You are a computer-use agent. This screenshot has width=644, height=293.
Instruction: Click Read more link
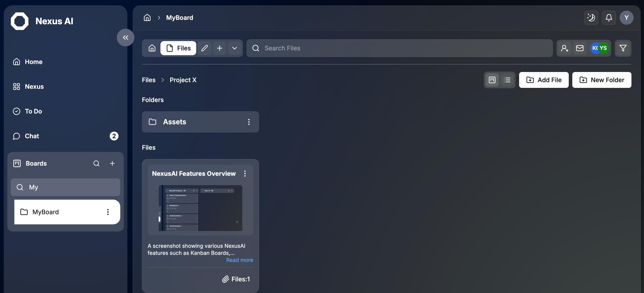coord(239,260)
